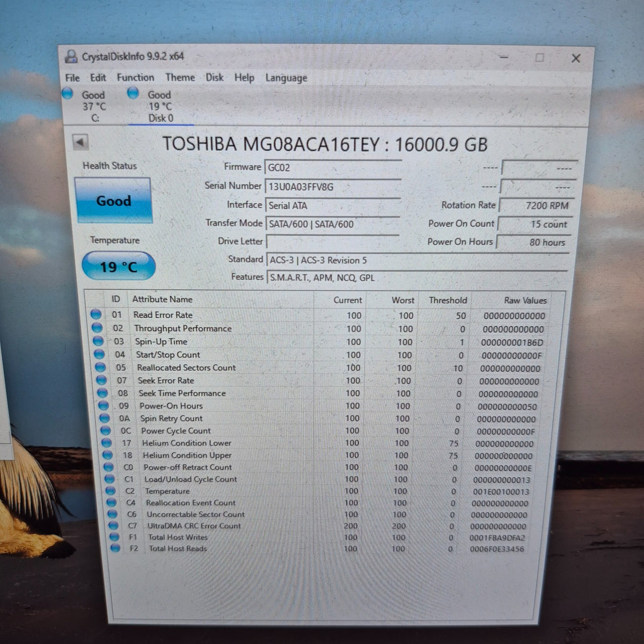644x644 pixels.
Task: Minimize the CrystalDiskInfo window
Action: [x=504, y=57]
